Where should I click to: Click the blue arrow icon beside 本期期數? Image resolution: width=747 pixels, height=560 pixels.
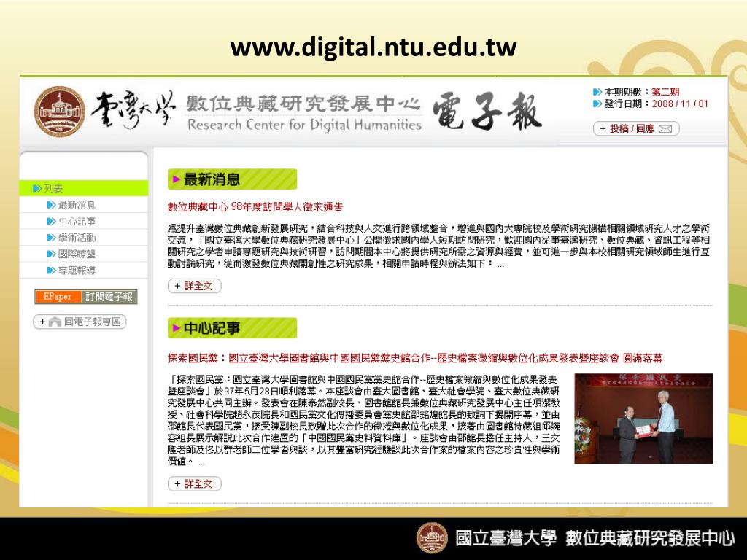597,92
